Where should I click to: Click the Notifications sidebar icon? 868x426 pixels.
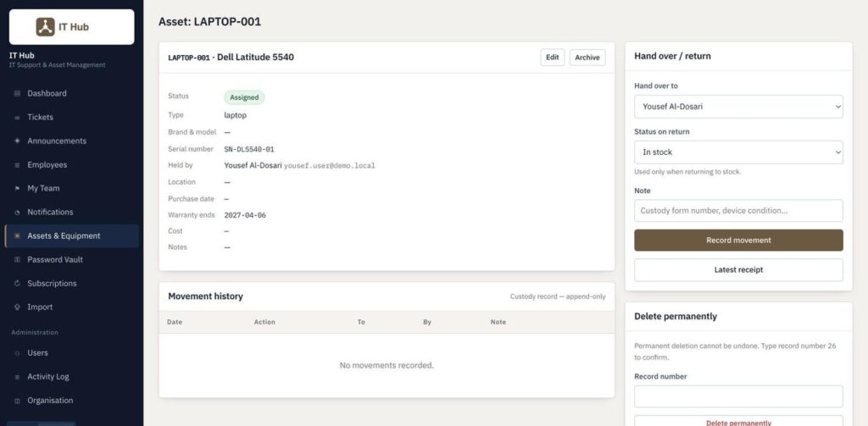17,213
